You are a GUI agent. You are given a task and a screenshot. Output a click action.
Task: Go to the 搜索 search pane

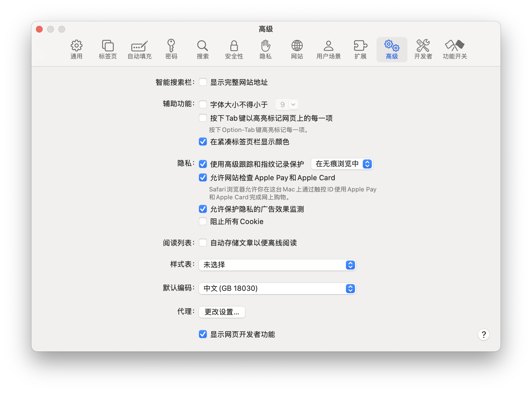203,50
